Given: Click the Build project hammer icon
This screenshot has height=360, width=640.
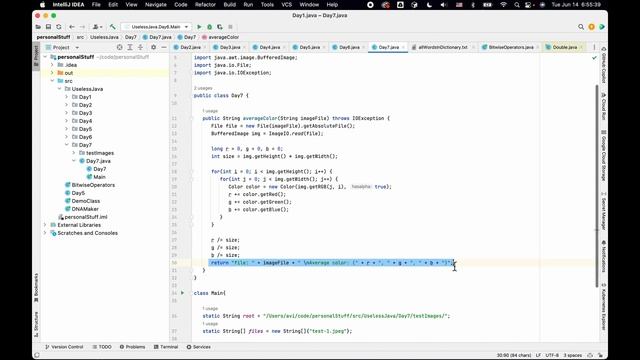Looking at the screenshot, I should point(113,27).
